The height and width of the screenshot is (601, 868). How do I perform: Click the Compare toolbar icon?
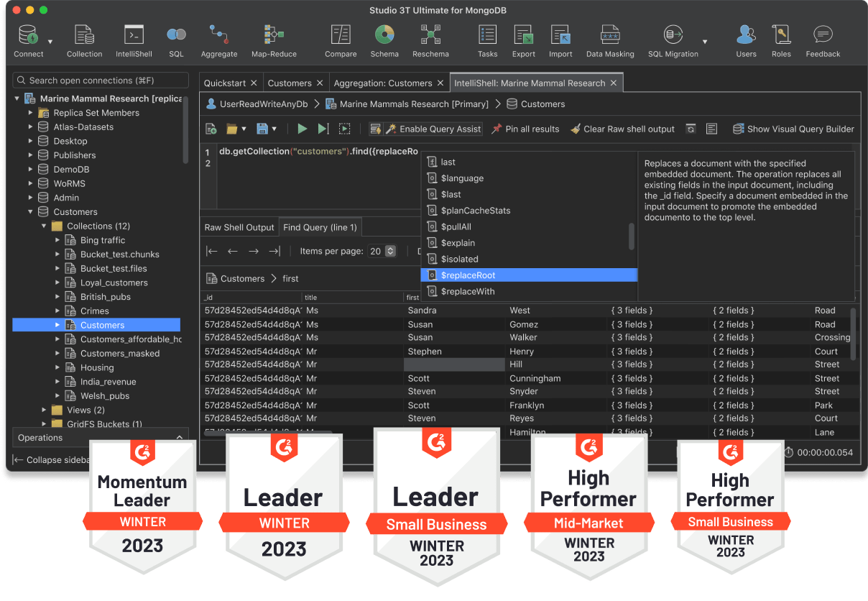(341, 41)
